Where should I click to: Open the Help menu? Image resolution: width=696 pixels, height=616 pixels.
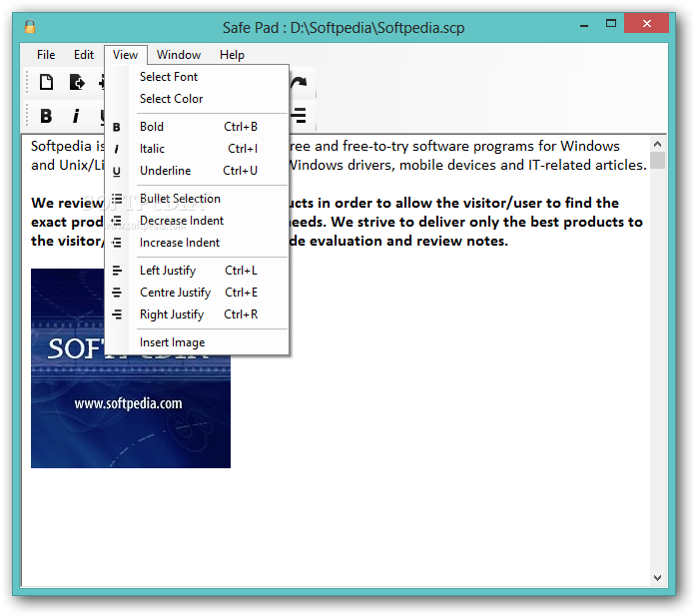[232, 55]
